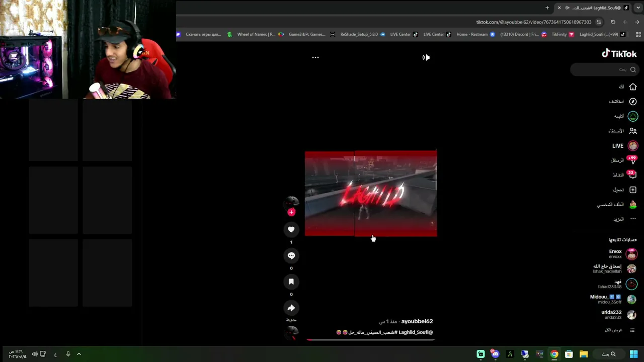Image resolution: width=644 pixels, height=362 pixels.
Task: Open the Laghlid_Soufi (+99) bookmark
Action: click(x=603, y=34)
